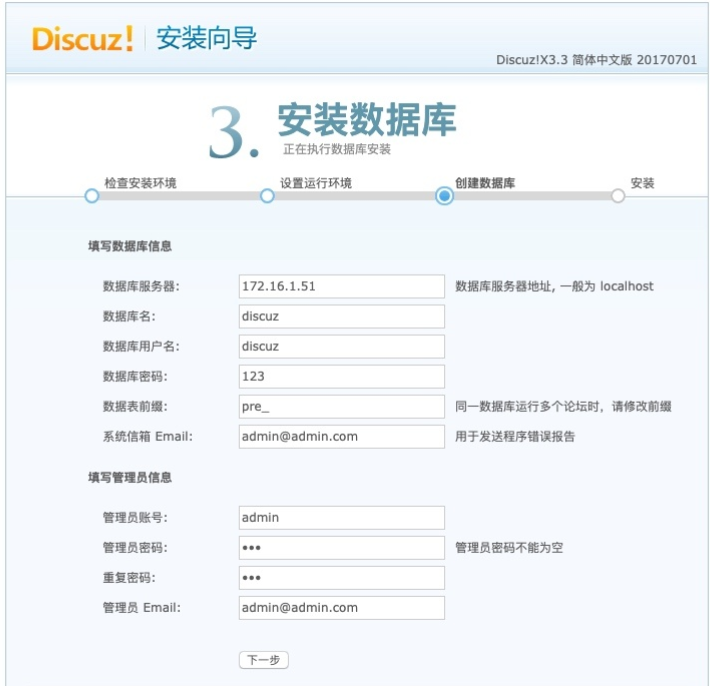710x686 pixels.
Task: Click the hint 同一数据库运行多个论坛时，请修改前缀
Action: click(563, 407)
